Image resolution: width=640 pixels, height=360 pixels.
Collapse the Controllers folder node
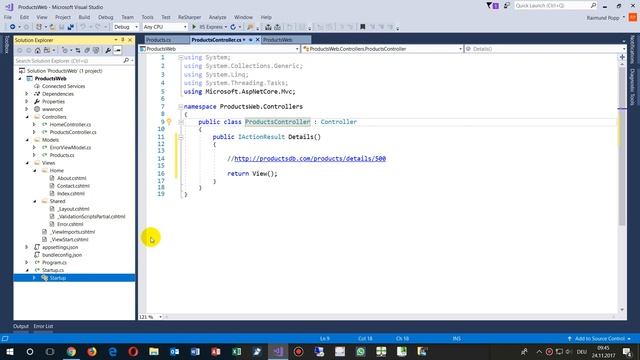click(x=27, y=117)
